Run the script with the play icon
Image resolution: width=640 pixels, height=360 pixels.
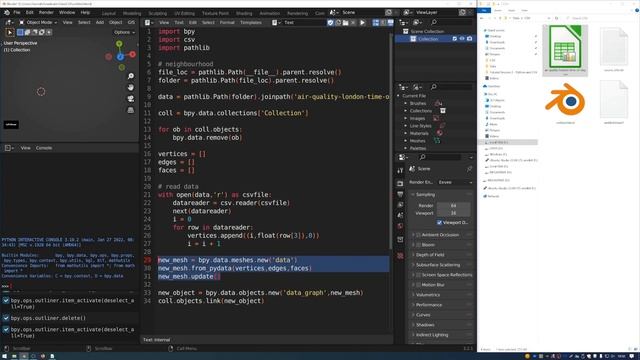click(362, 22)
